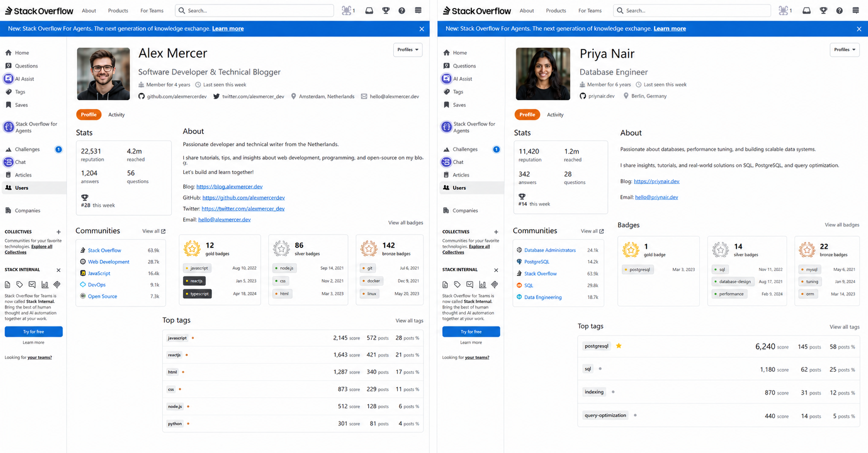Switch to Activity tab on Alex Mercer profile
The width and height of the screenshot is (868, 453).
(x=116, y=114)
